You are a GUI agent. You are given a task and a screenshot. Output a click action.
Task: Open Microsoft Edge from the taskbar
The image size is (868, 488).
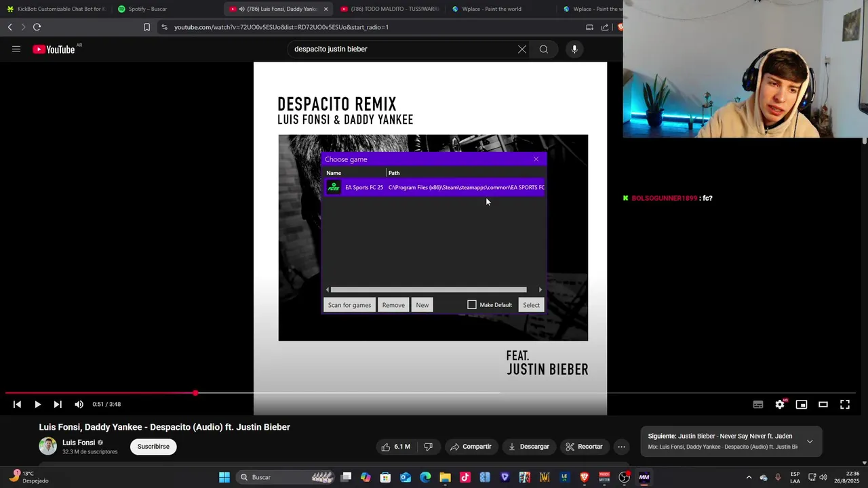[425, 477]
